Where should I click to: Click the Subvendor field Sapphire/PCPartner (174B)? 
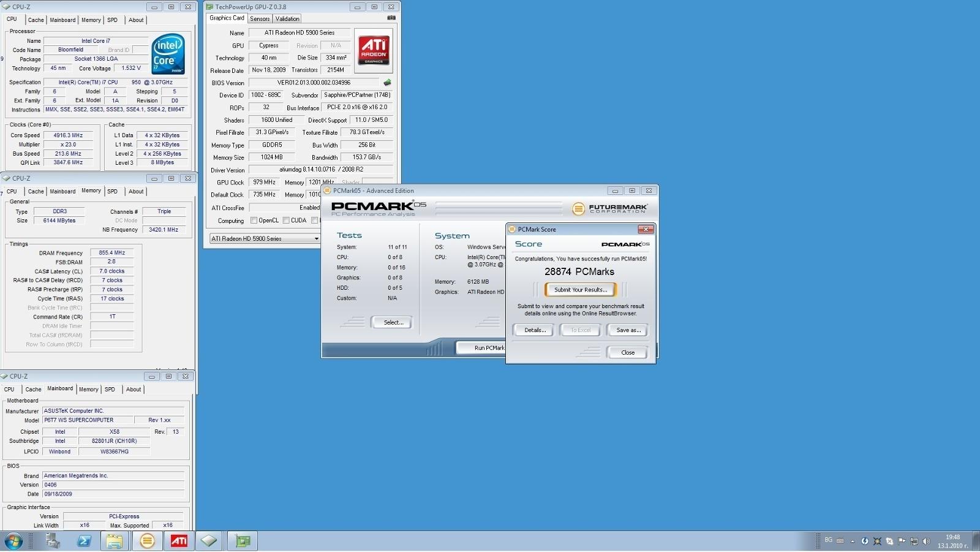pos(356,95)
